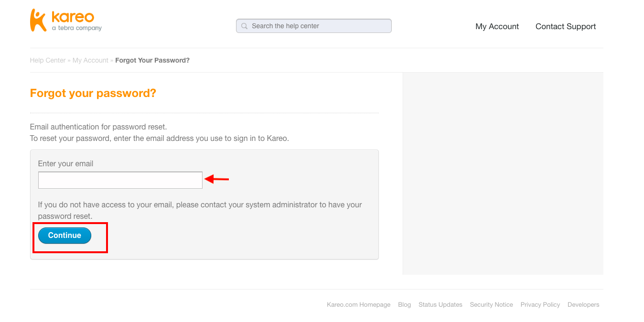Click the 'a tebra company' tagline text
Viewport: 644px width, 322px height.
(x=77, y=28)
